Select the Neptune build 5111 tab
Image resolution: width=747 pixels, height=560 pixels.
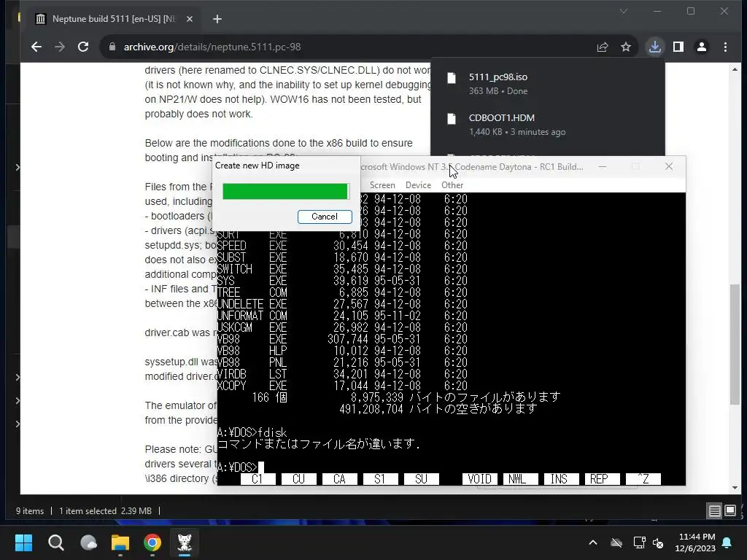coord(113,19)
